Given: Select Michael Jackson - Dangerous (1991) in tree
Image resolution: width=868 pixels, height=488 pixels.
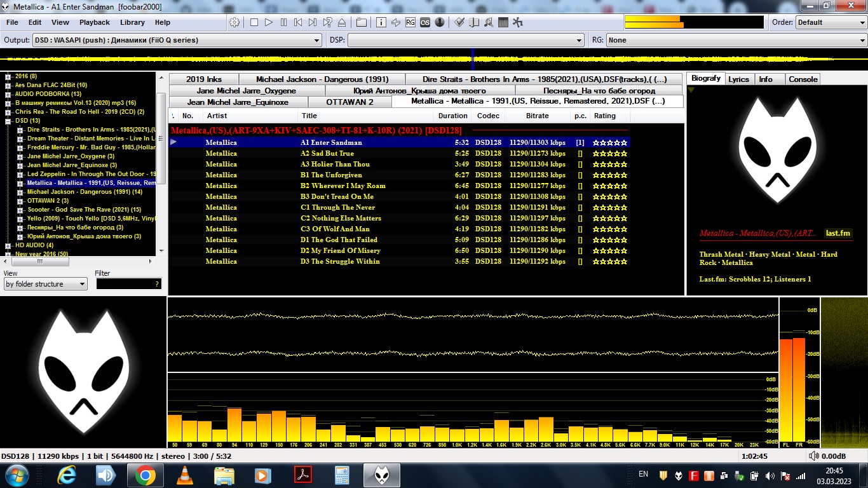Looking at the screenshot, I should tap(85, 192).
